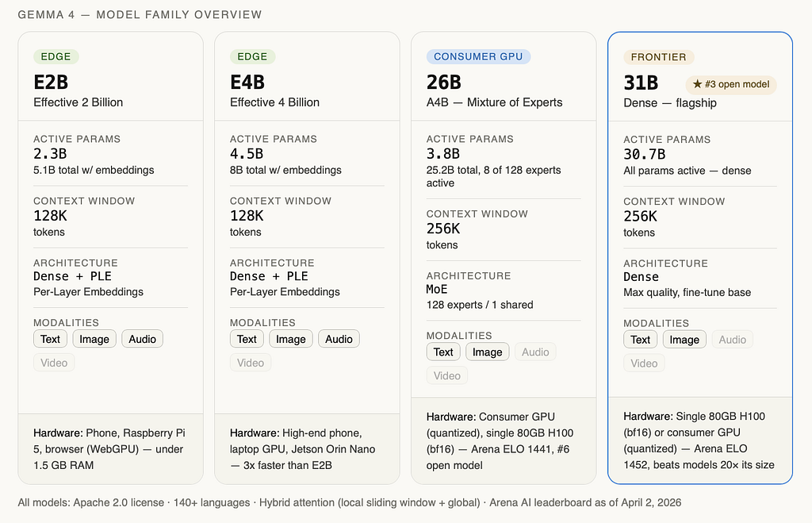Click the Gemma 4 Model Family Overview heading
Image resolution: width=812 pixels, height=523 pixels.
click(140, 14)
